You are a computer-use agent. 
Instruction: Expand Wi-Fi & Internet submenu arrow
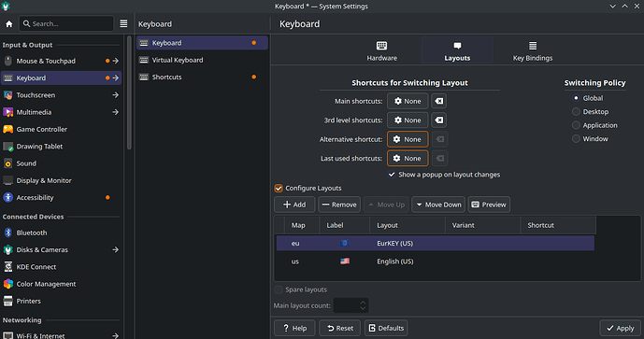[x=115, y=335]
